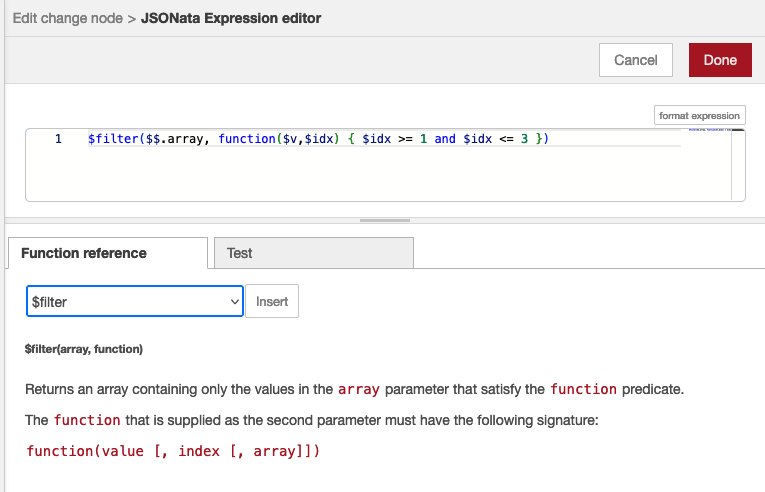Click the 'and' operator in the expression
Viewport: 765px width, 492px height.
pyautogui.click(x=445, y=139)
